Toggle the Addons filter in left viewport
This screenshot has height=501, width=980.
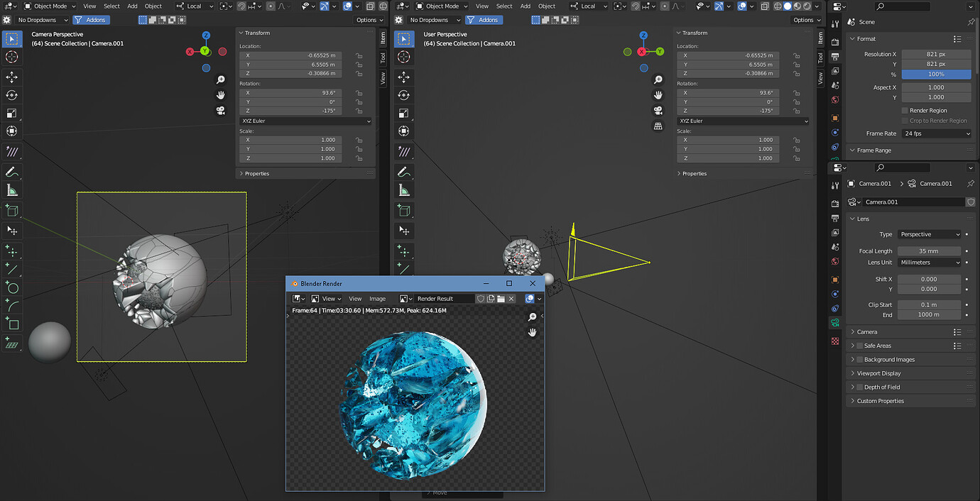(x=91, y=20)
